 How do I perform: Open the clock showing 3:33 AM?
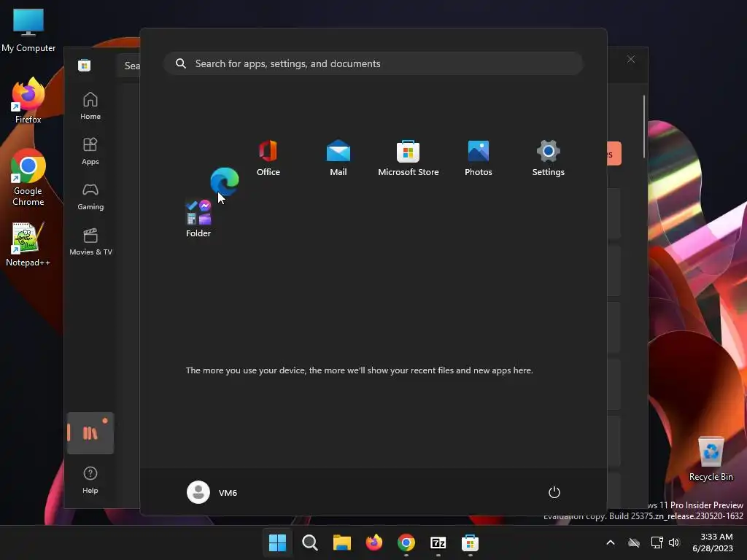click(713, 542)
